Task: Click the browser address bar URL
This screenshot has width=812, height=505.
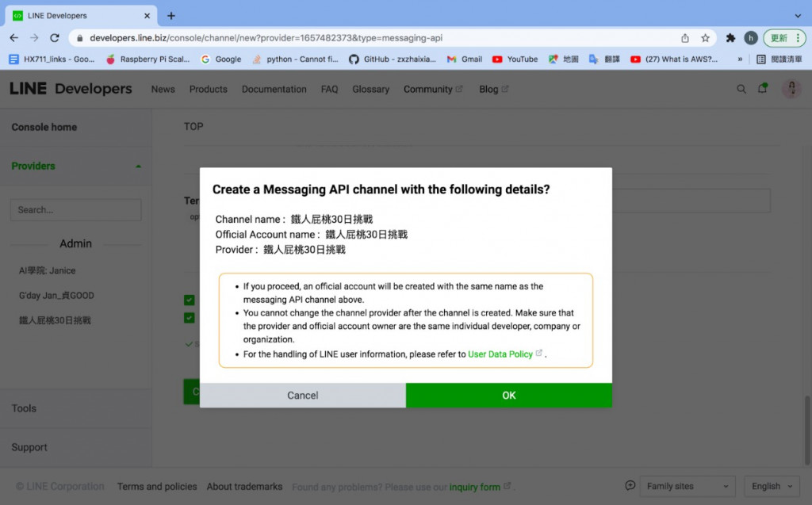Action: tap(266, 38)
